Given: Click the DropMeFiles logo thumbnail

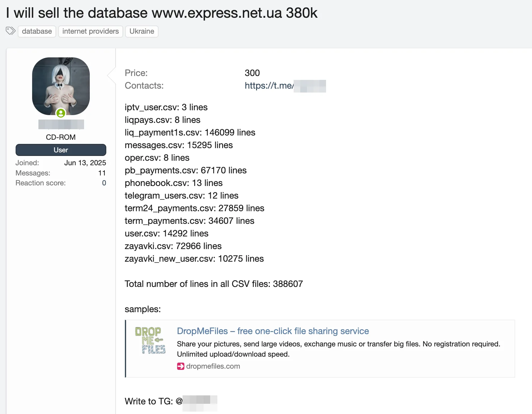Looking at the screenshot, I should 150,340.
